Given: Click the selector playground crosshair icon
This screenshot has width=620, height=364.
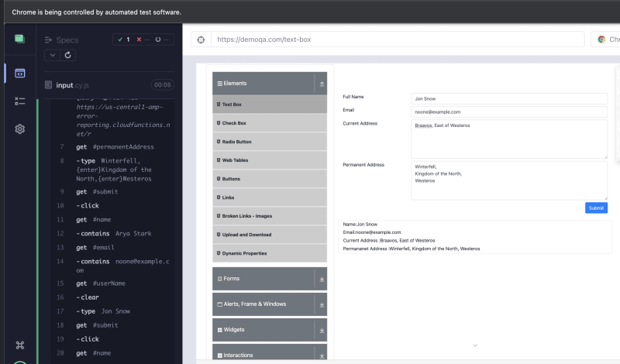Looking at the screenshot, I should tap(201, 39).
